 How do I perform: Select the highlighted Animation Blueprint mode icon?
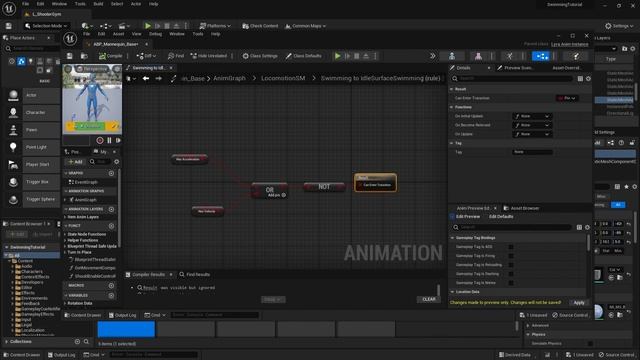pyautogui.click(x=540, y=56)
